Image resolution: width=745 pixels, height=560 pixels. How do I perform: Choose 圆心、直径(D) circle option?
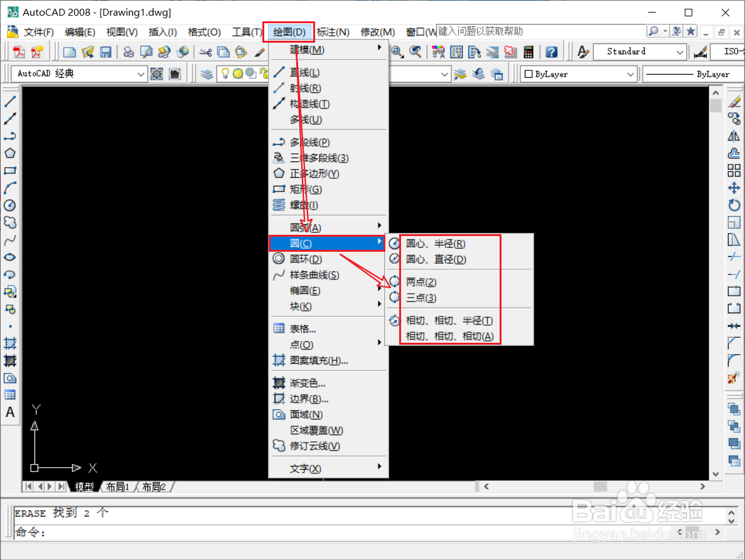pos(459,259)
